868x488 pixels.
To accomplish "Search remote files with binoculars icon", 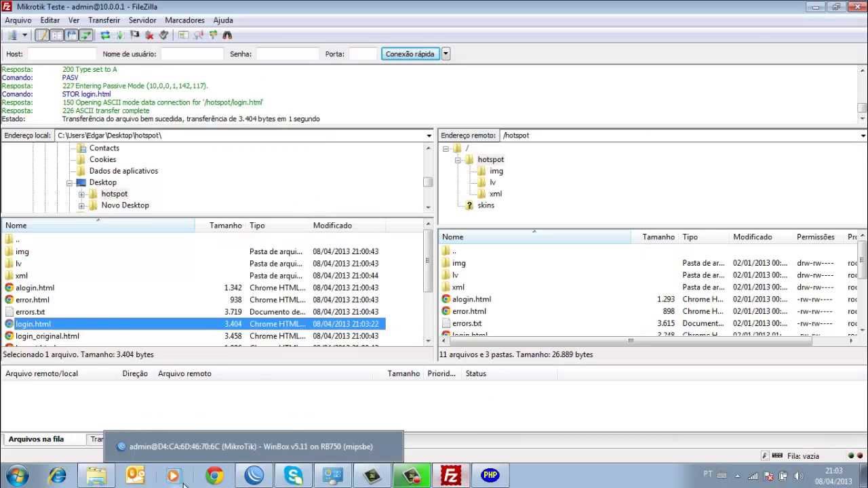I will pos(227,35).
